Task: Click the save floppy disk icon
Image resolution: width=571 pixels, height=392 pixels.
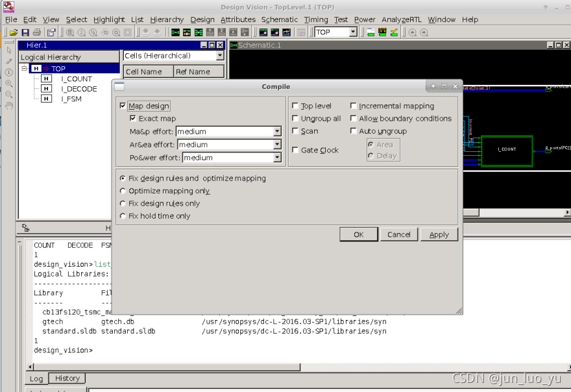Action: point(25,32)
